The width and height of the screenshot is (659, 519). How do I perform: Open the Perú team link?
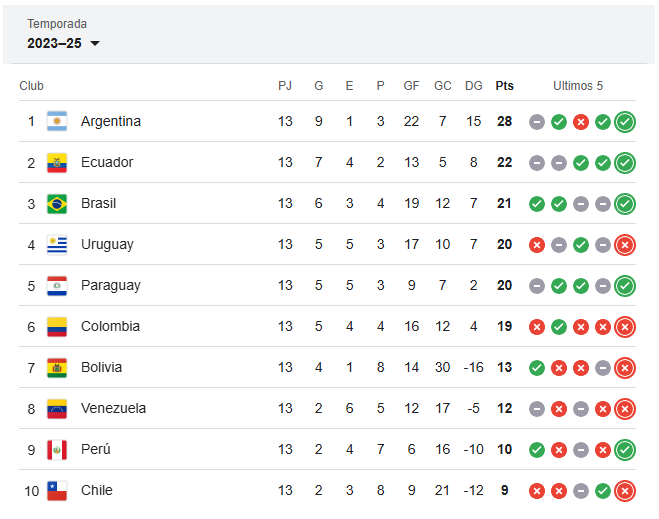(96, 449)
